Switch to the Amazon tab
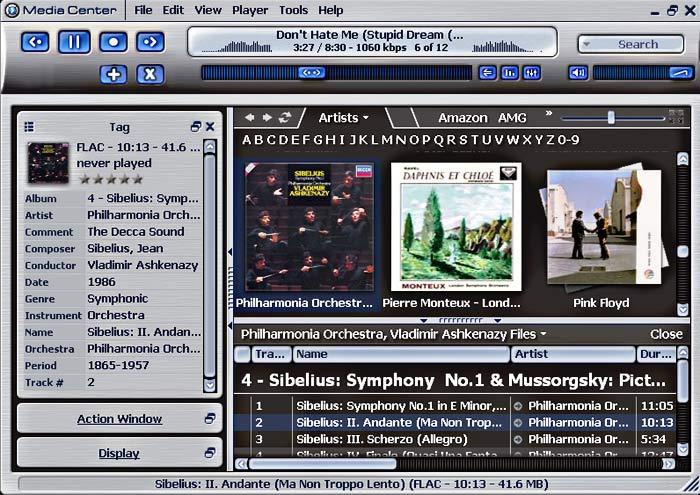Screen dimensions: 700x495 (x=462, y=118)
